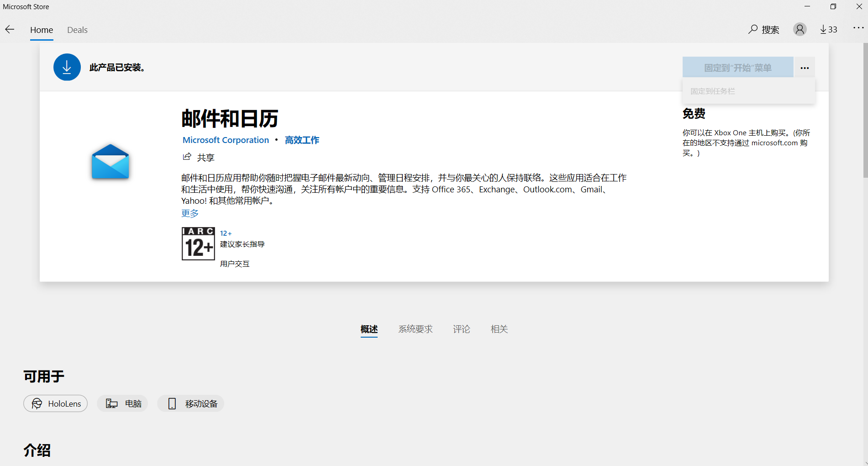This screenshot has width=868, height=466.
Task: Open the Home tab
Action: coord(42,30)
